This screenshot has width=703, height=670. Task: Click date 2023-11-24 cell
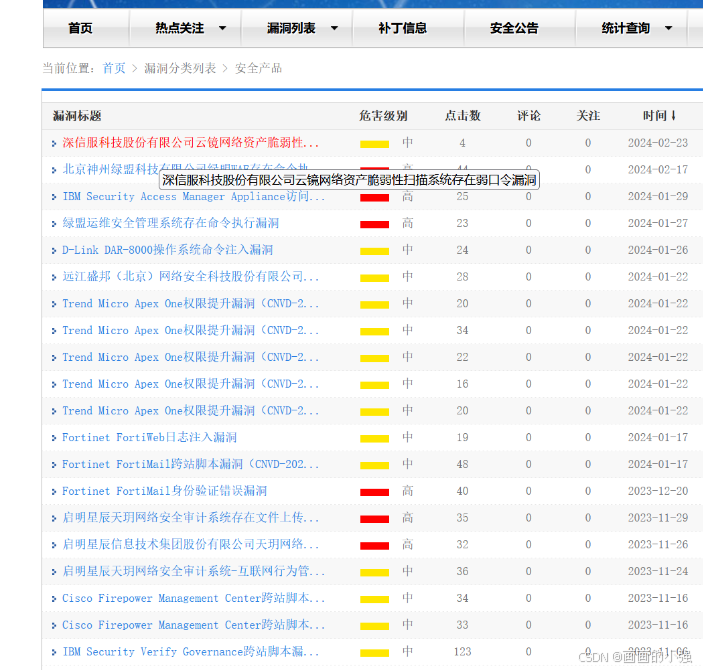pos(658,571)
